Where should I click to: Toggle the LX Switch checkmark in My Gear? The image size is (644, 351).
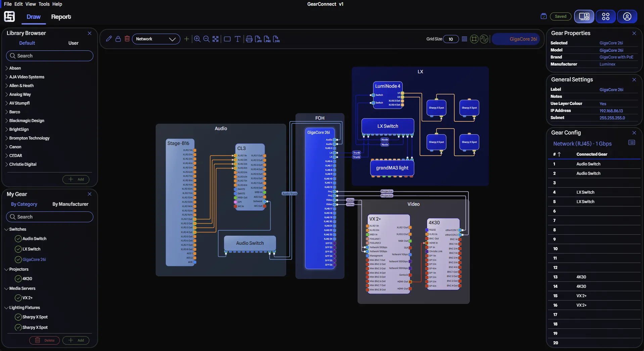[18, 249]
